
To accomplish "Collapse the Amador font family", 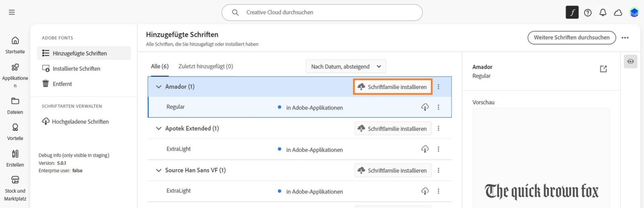I will point(159,87).
